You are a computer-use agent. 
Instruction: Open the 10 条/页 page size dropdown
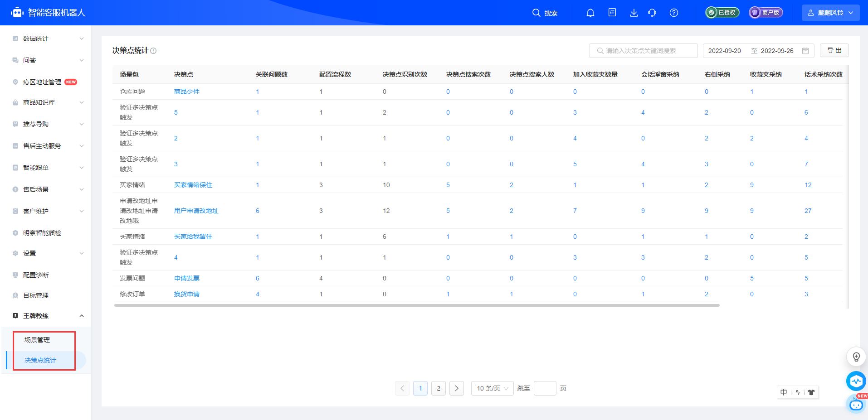pos(493,388)
